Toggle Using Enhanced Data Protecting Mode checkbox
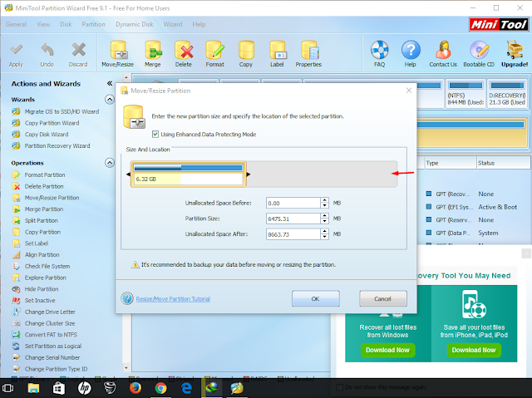The width and height of the screenshot is (532, 398). pos(155,135)
